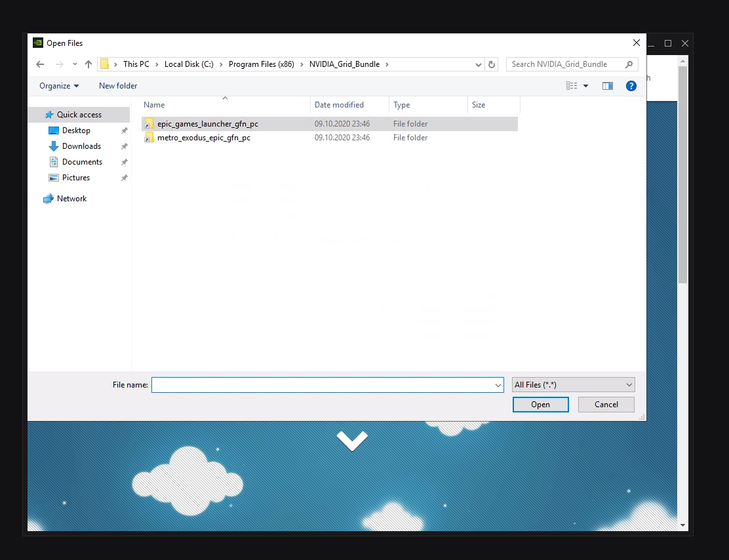
Task: Toggle the preview pane icon
Action: tap(607, 86)
